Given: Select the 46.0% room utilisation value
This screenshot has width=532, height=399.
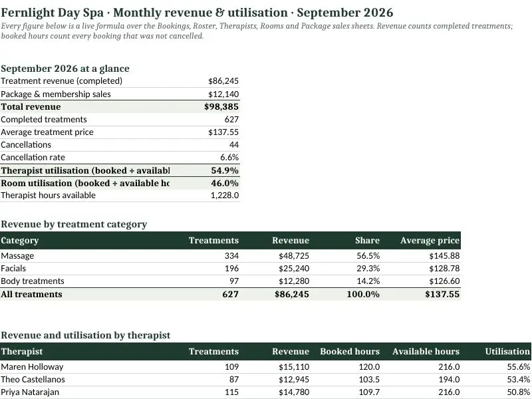Looking at the screenshot, I should 225,183.
